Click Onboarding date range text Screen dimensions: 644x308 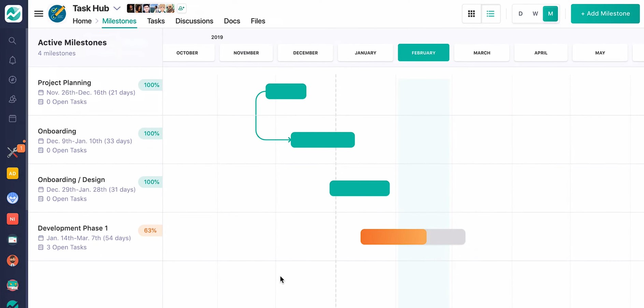[x=89, y=141]
